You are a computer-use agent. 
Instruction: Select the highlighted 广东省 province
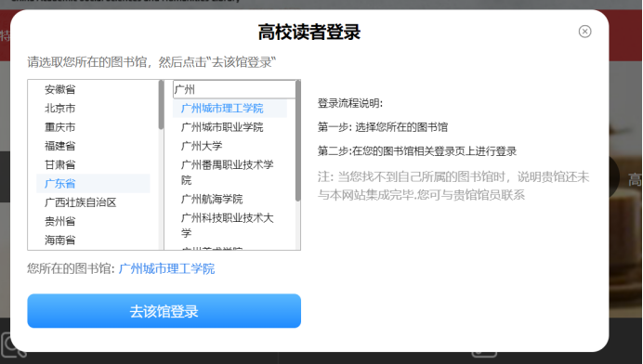[x=93, y=183]
